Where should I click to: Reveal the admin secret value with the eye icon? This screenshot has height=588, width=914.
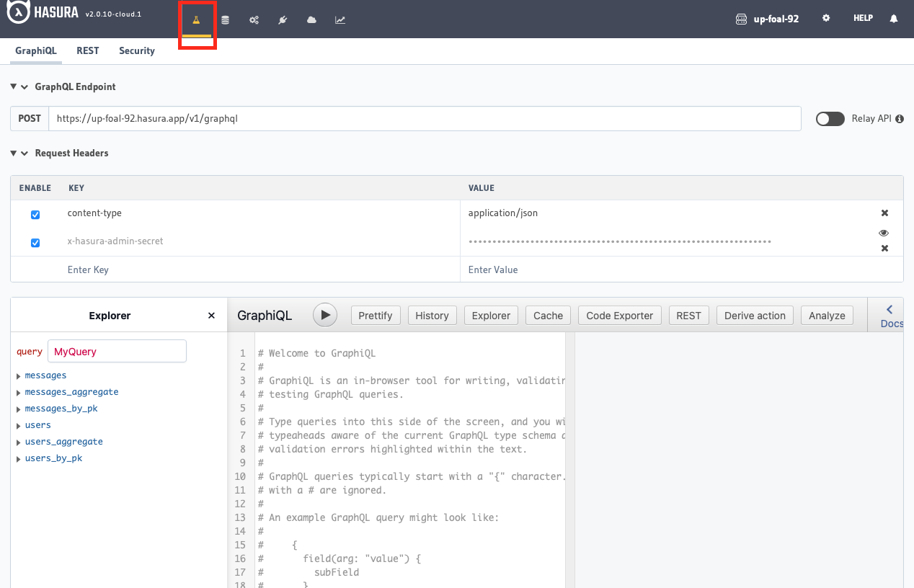point(884,232)
